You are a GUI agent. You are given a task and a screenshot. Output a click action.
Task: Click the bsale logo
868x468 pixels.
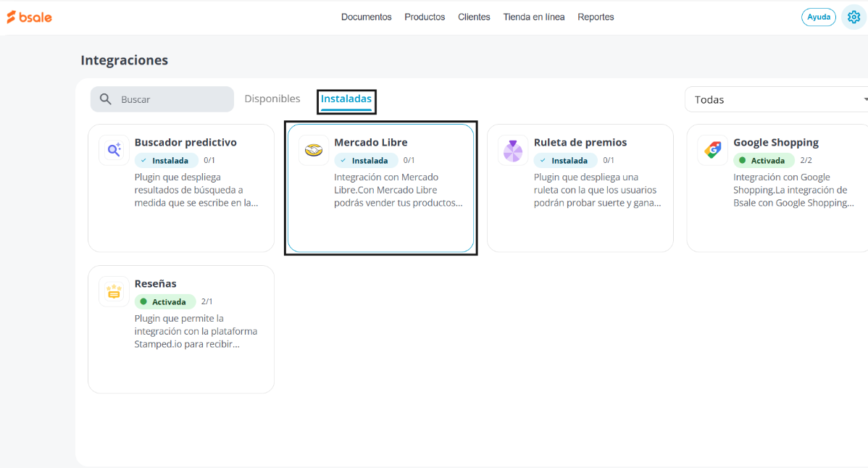click(x=29, y=17)
